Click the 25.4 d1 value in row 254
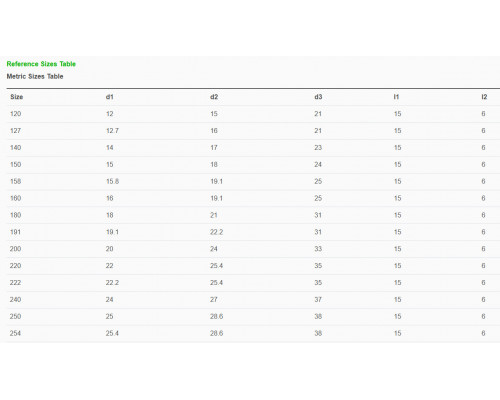 (x=112, y=334)
